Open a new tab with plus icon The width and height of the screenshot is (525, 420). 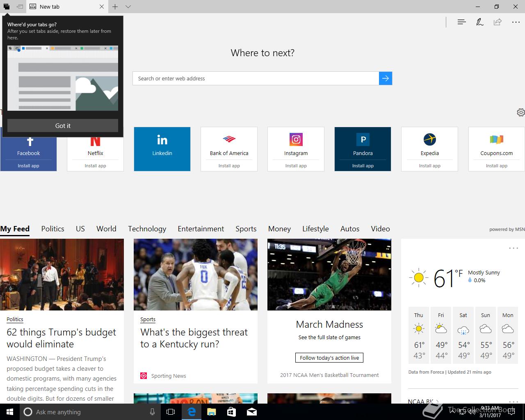(115, 7)
